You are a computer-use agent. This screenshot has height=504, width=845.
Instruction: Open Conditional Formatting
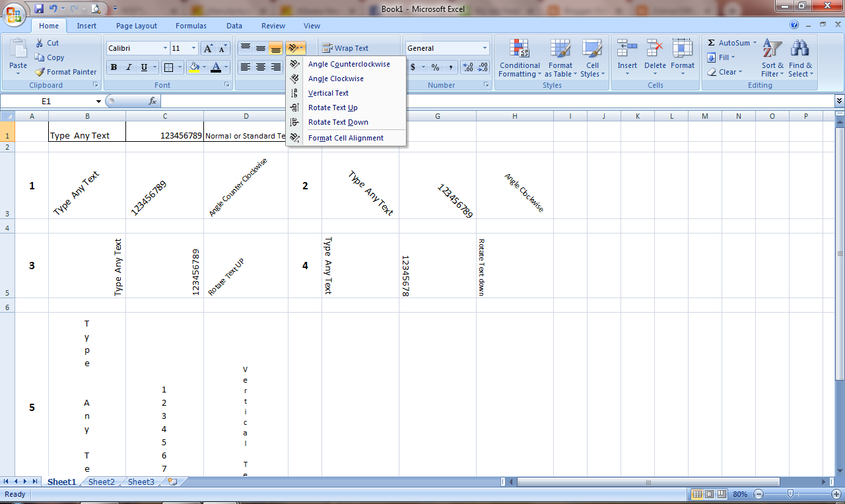pos(520,58)
